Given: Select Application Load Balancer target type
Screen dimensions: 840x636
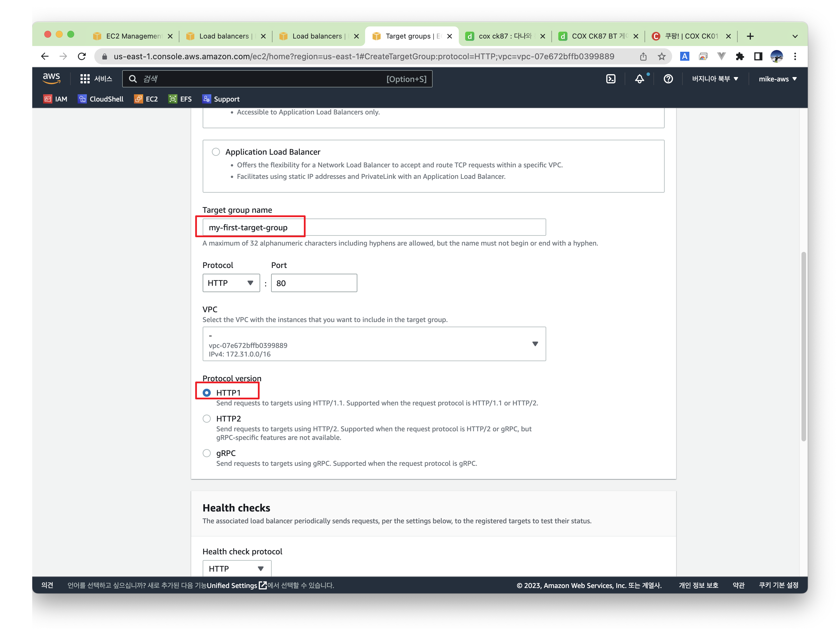Looking at the screenshot, I should click(216, 152).
